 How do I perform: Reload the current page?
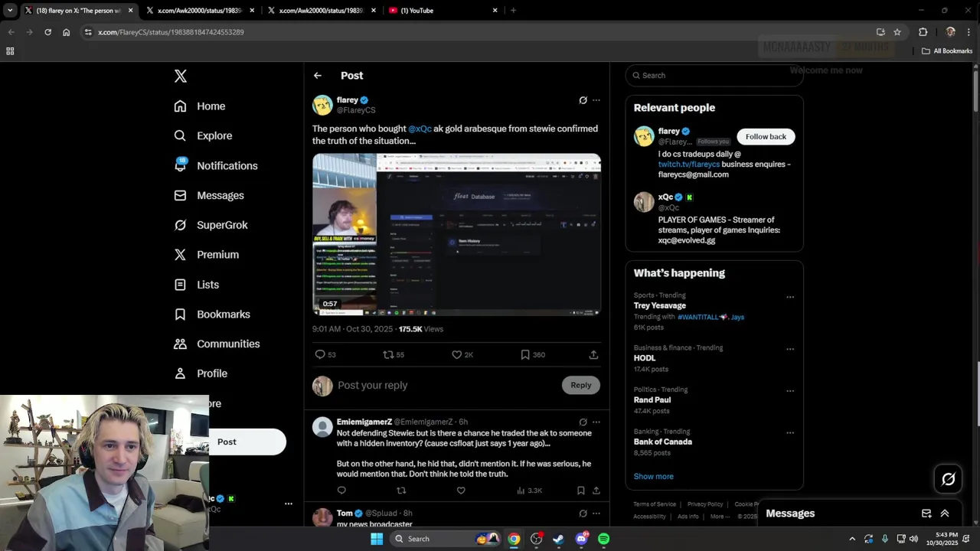pos(47,32)
